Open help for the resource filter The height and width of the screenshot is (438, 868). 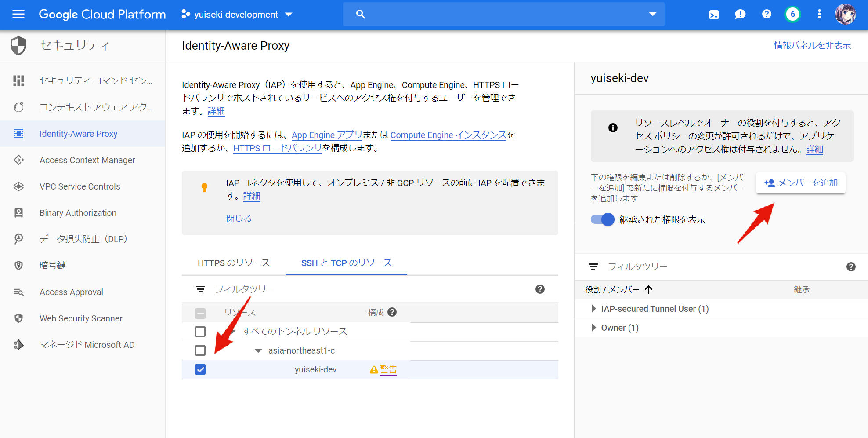[x=540, y=289]
